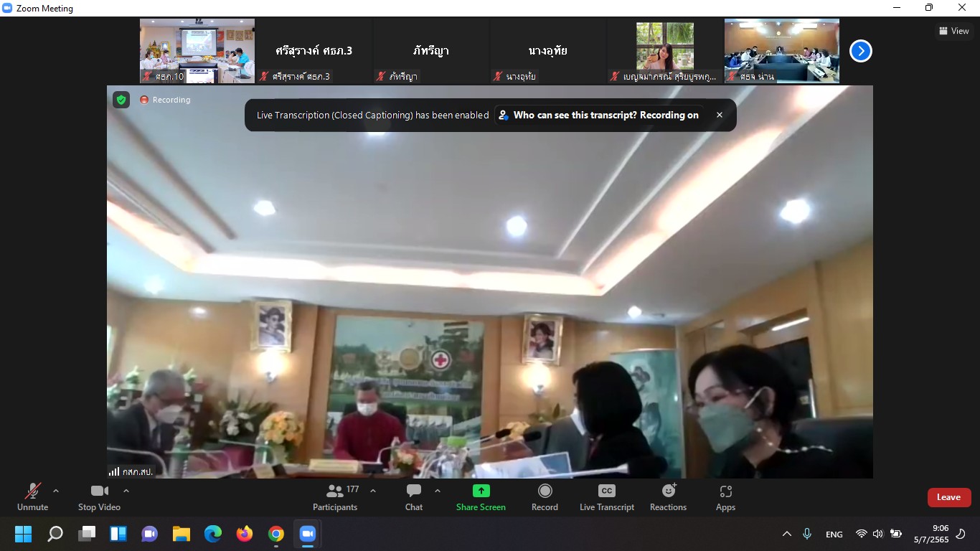
Task: Click the green encryption shield icon
Action: pos(121,100)
